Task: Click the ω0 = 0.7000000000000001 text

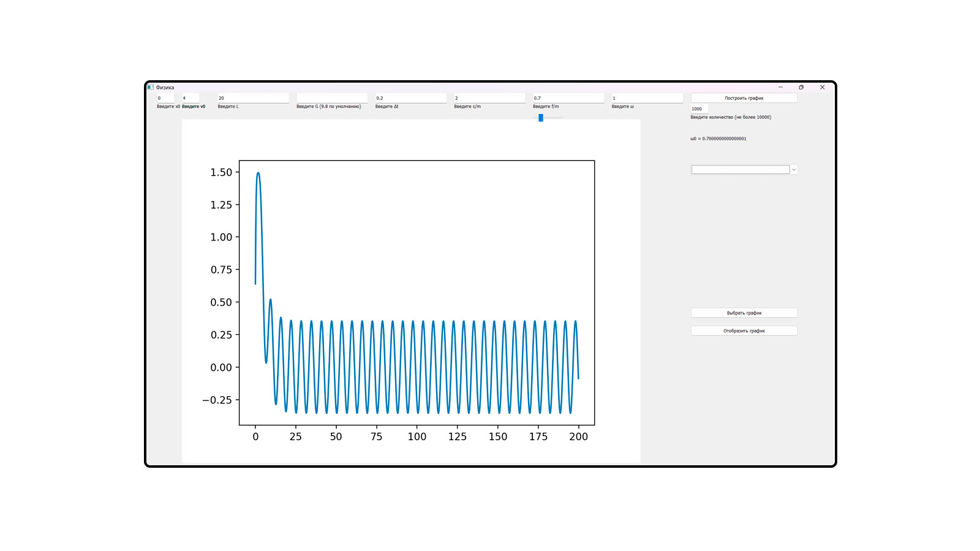Action: (x=718, y=139)
